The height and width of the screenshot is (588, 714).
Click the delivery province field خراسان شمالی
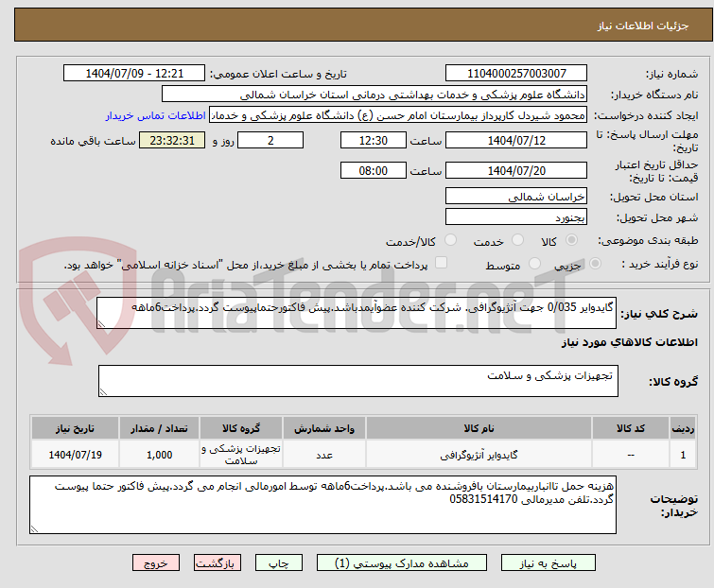516,196
